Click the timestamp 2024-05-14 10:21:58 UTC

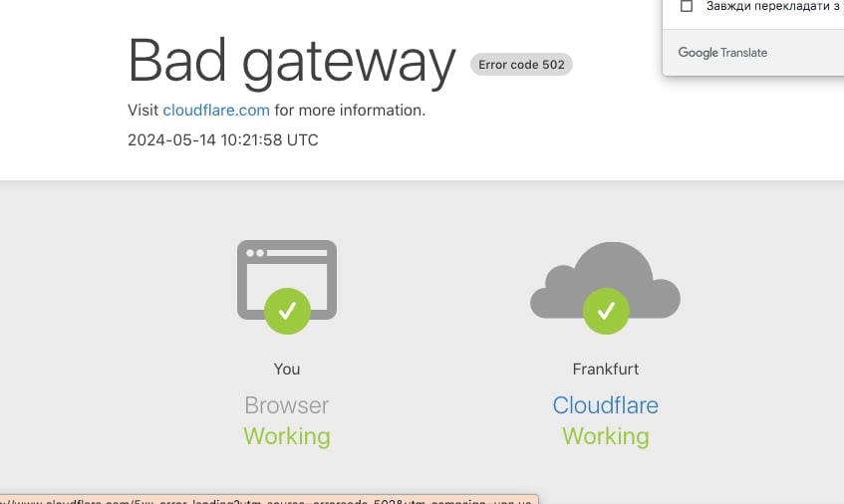click(223, 139)
